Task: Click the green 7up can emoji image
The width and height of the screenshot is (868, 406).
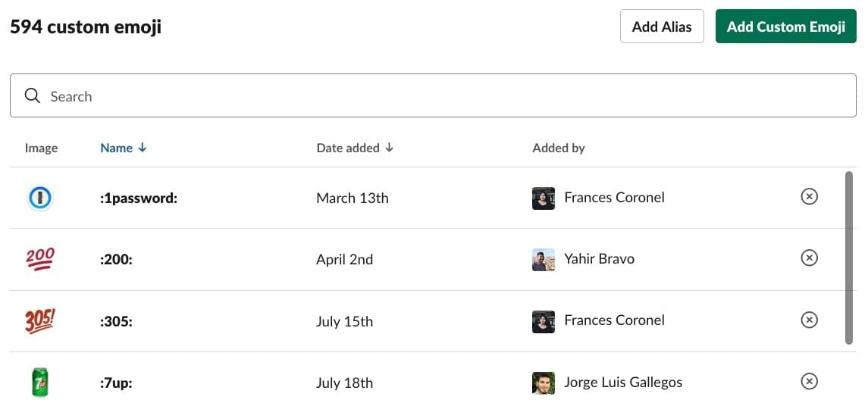Action: point(40,382)
